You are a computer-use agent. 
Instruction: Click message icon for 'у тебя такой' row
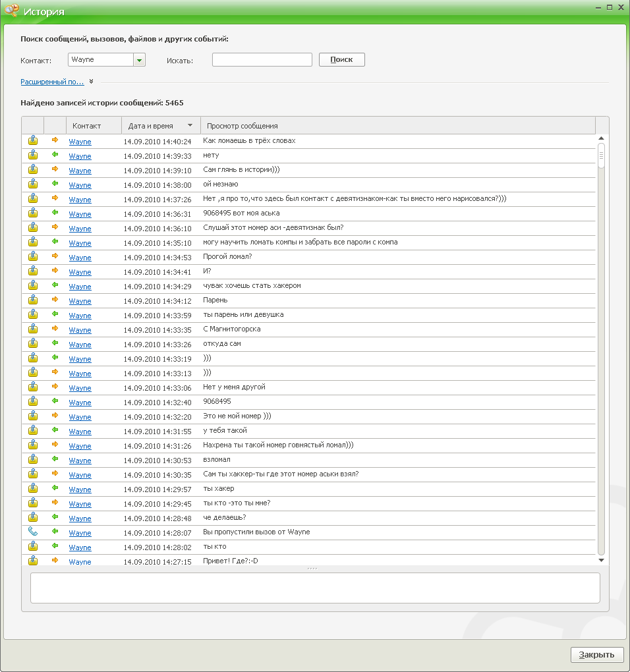tap(33, 430)
